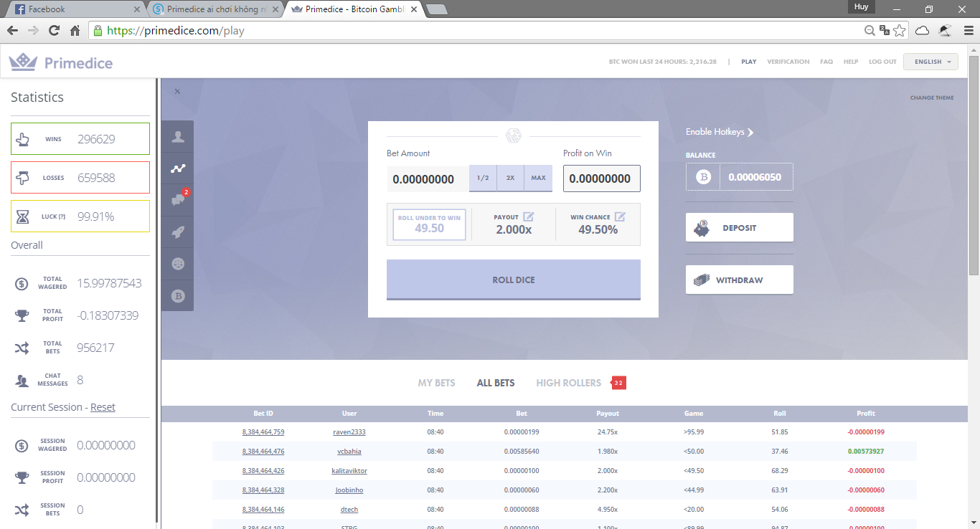This screenshot has height=529, width=980.
Task: Click Enable Hotkeys
Action: pyautogui.click(x=720, y=132)
